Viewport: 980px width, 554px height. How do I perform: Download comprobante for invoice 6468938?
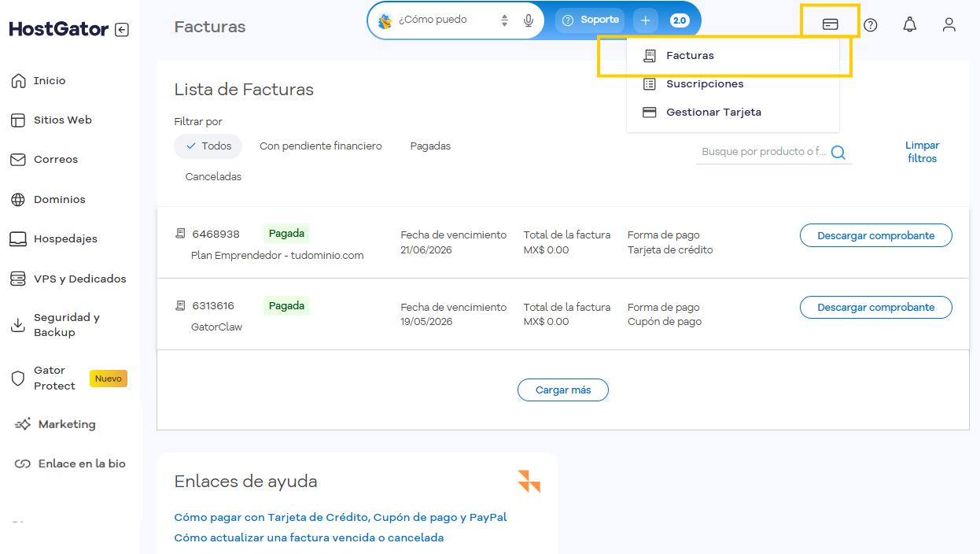(x=875, y=235)
